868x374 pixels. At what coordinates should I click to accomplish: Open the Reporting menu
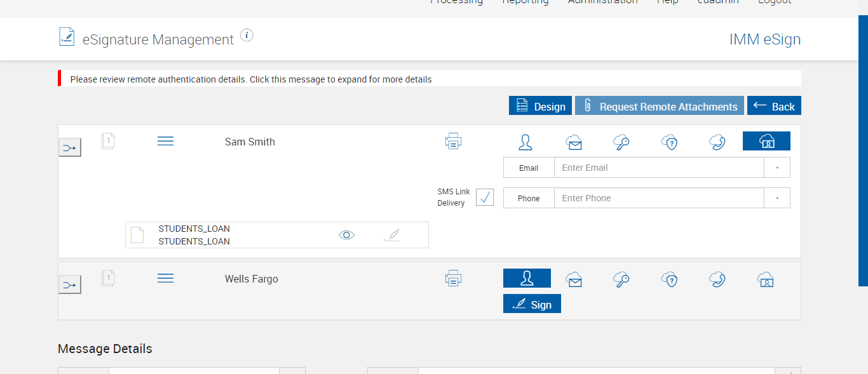[525, 3]
